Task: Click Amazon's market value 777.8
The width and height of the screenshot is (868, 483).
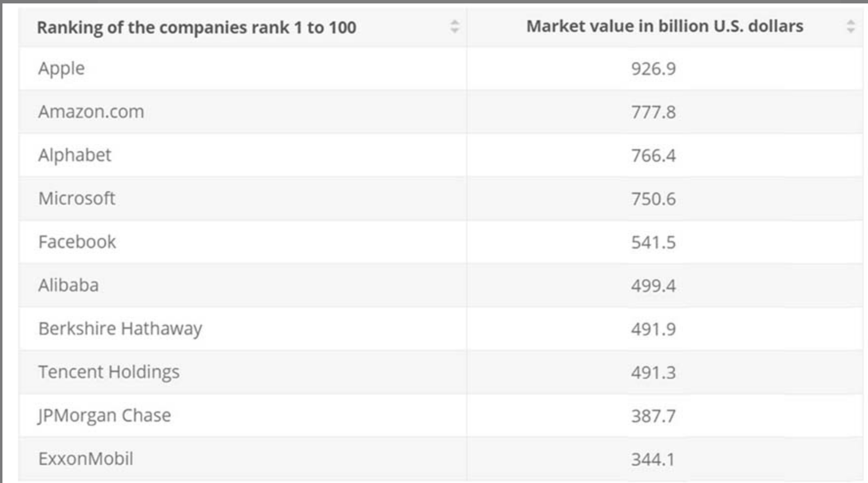Action: tap(653, 112)
